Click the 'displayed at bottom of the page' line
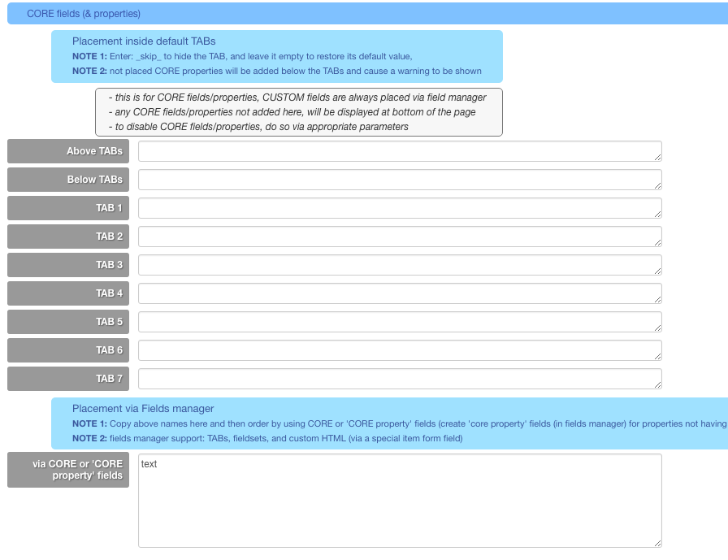The height and width of the screenshot is (560, 728). tap(292, 112)
